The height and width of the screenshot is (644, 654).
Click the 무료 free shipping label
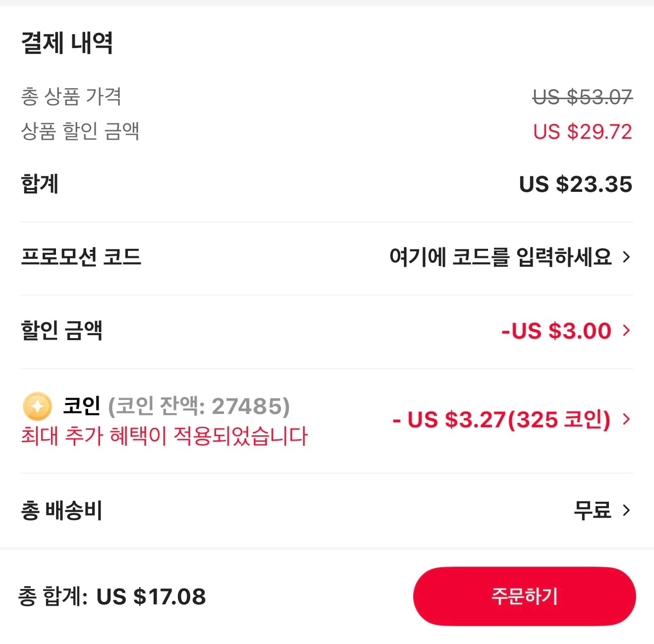593,510
